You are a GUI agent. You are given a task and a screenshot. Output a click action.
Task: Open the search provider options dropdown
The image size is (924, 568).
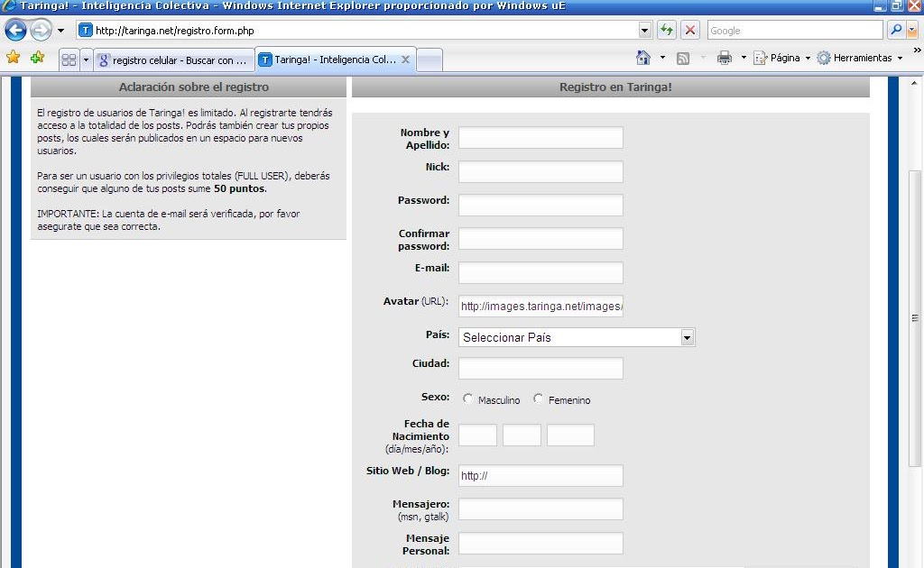(x=912, y=30)
